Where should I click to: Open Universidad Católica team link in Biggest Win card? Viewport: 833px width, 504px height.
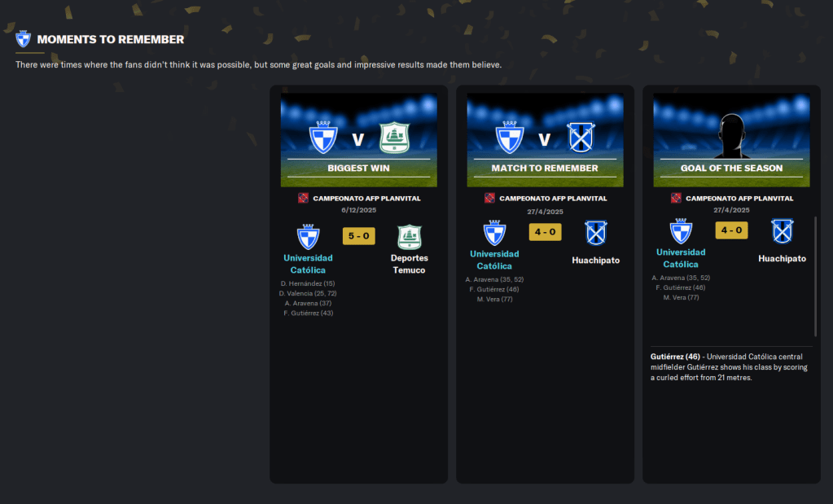(x=308, y=264)
